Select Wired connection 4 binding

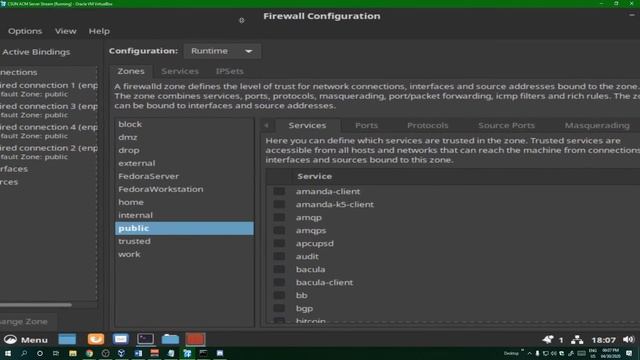49,131
